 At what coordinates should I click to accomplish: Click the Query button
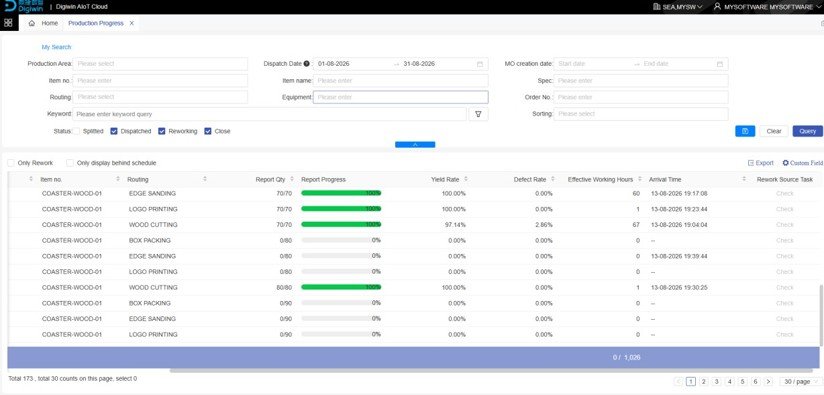(808, 131)
